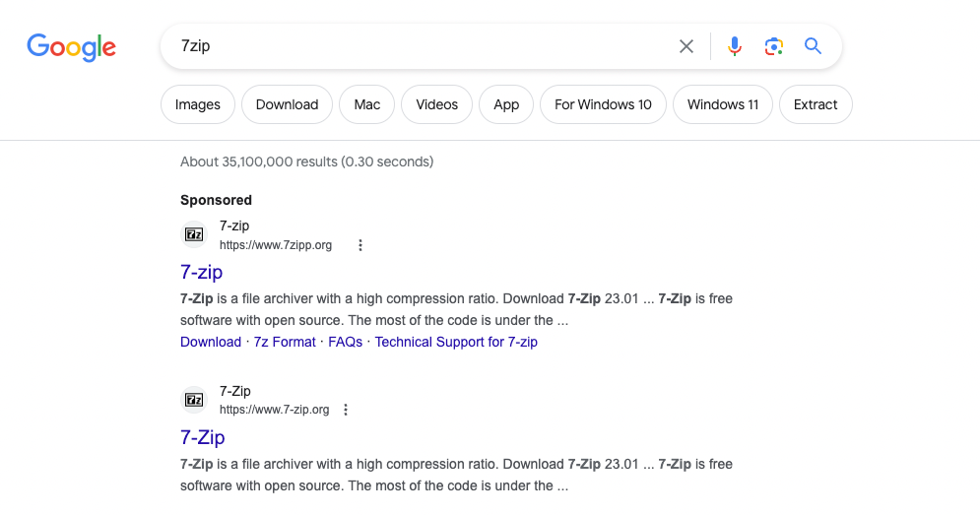Open Google Lens image search
The width and height of the screenshot is (980, 515).
tap(773, 46)
